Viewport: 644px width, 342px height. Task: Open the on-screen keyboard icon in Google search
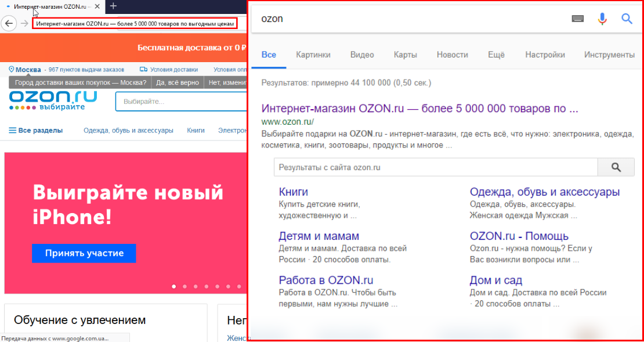point(578,19)
